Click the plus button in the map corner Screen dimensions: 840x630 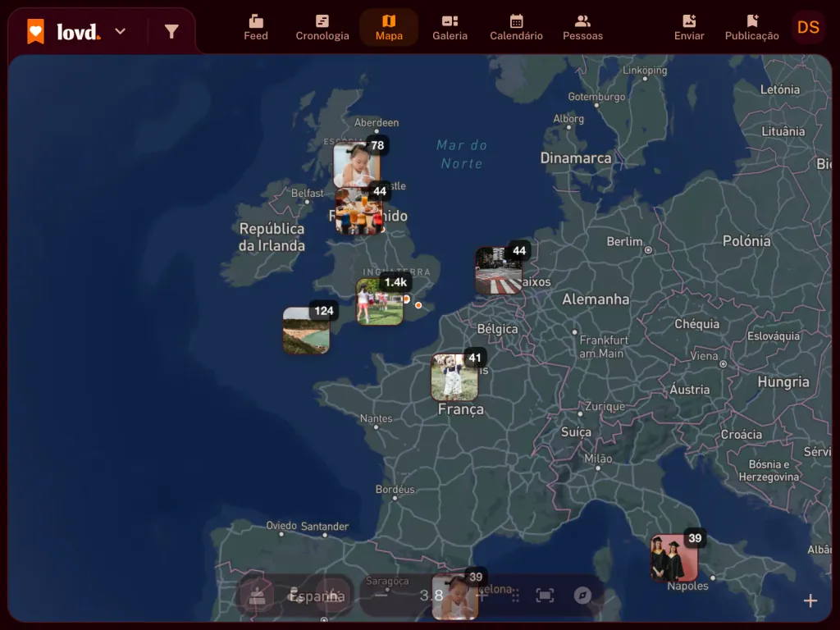pyautogui.click(x=810, y=600)
